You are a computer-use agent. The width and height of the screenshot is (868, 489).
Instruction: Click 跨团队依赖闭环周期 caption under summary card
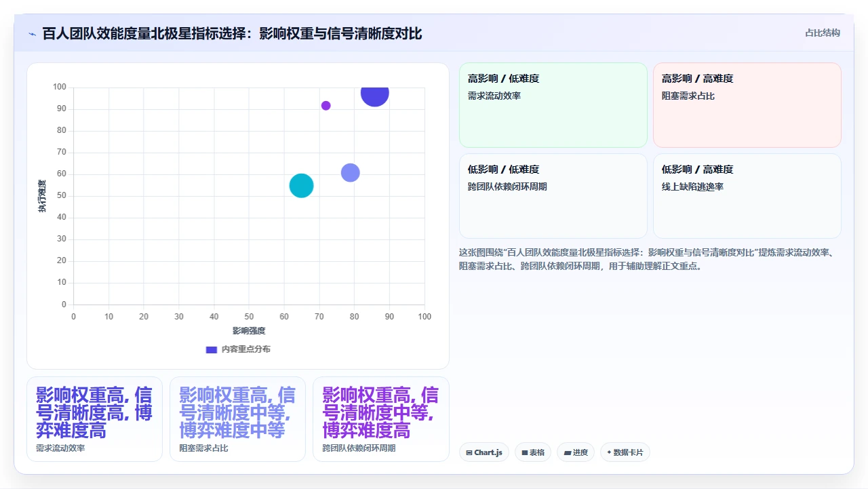[359, 448]
